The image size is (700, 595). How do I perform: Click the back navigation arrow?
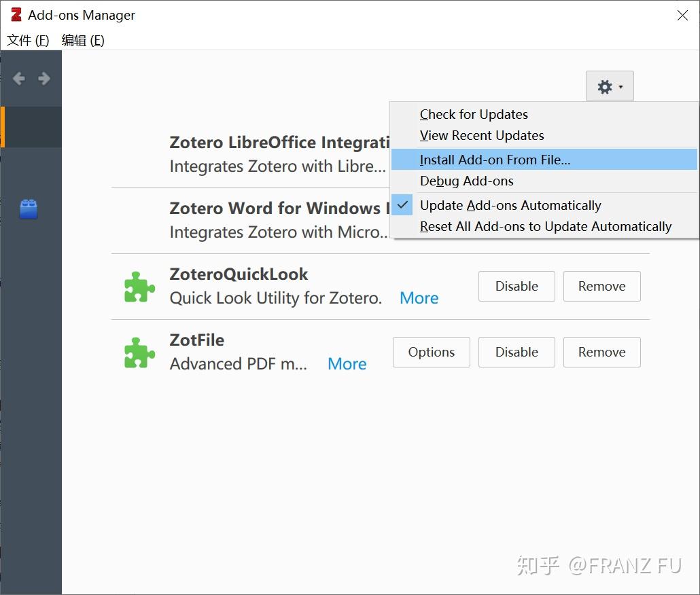18,78
